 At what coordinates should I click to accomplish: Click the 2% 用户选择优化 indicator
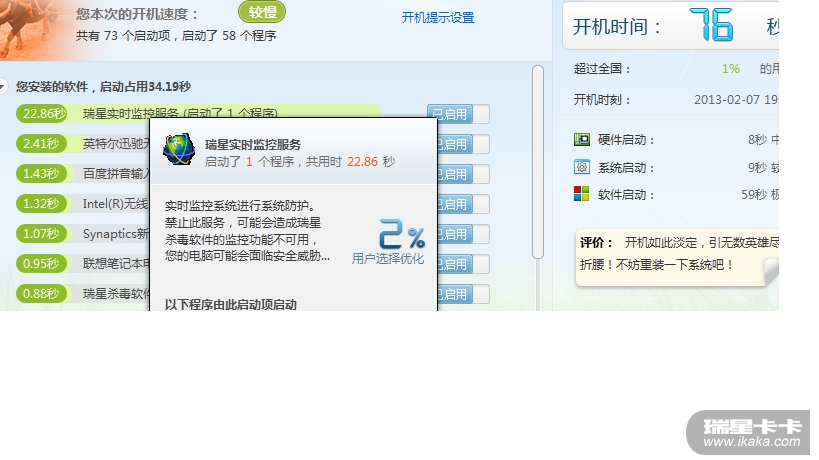click(388, 242)
